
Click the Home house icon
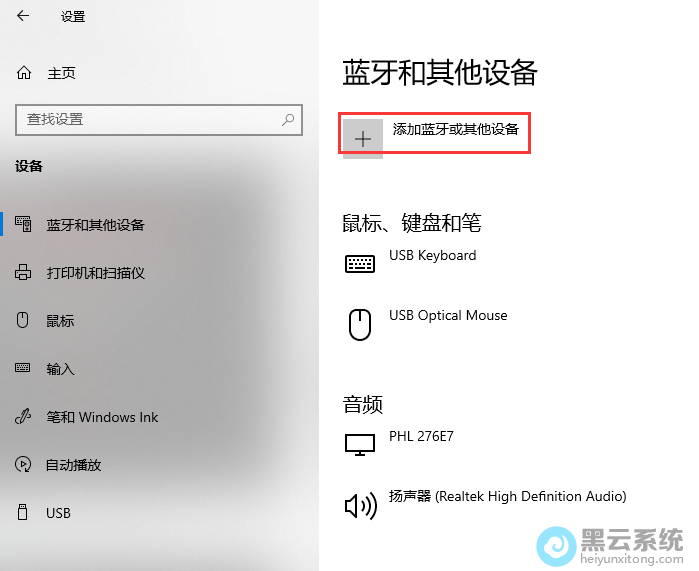[x=24, y=73]
